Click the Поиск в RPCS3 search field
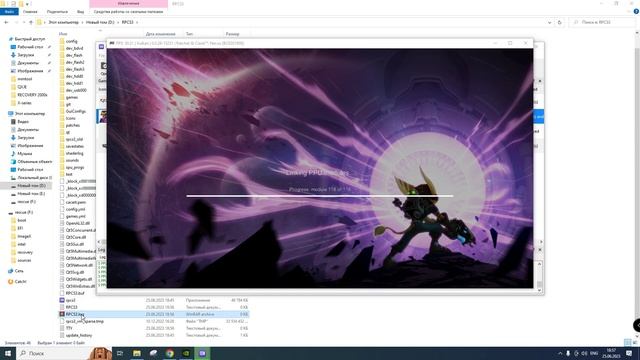This screenshot has width=640, height=360. pyautogui.click(x=602, y=22)
